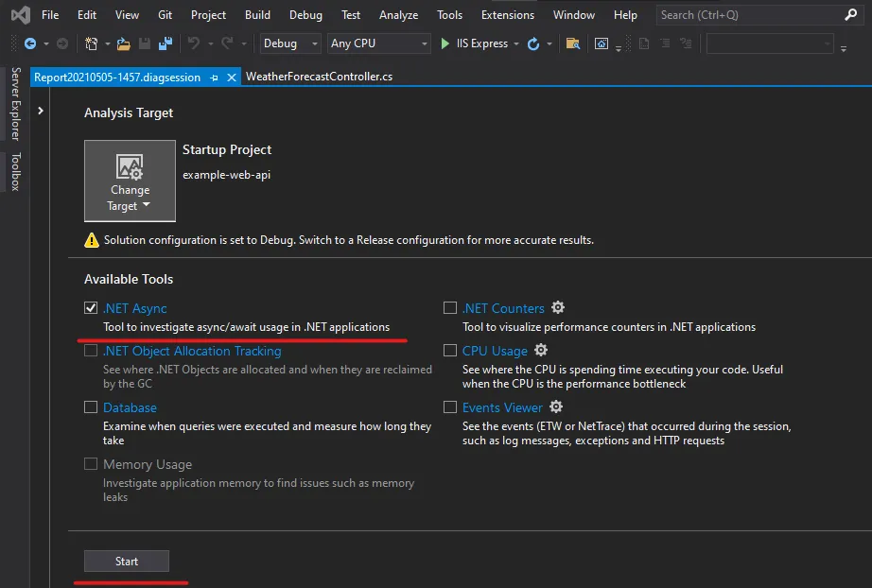Expand the new project dropdown arrow
The width and height of the screenshot is (872, 588).
[x=107, y=43]
